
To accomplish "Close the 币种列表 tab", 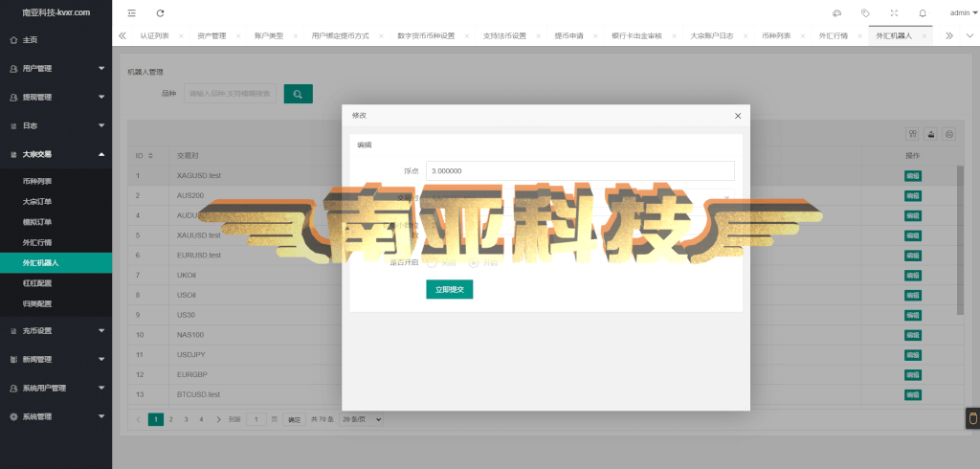I will pyautogui.click(x=803, y=35).
